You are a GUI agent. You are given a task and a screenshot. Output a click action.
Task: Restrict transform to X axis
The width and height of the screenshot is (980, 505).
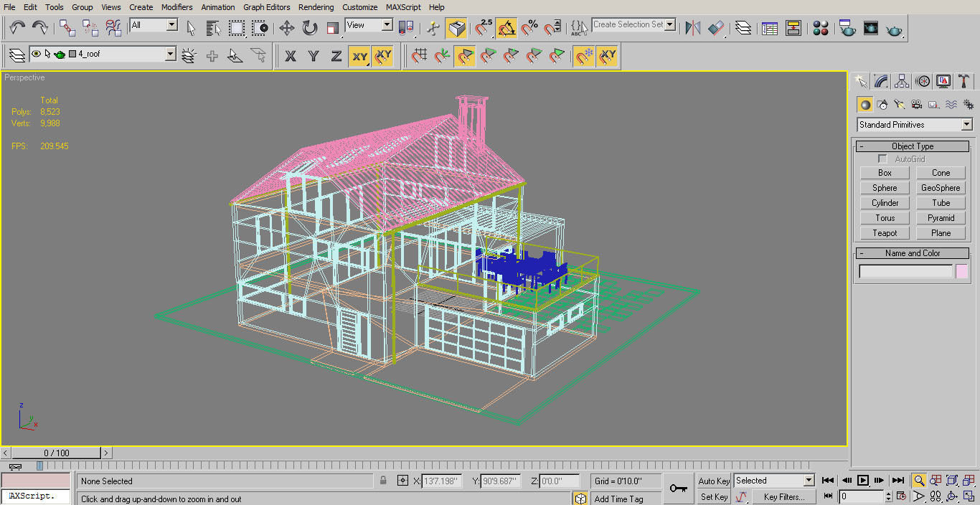[291, 55]
